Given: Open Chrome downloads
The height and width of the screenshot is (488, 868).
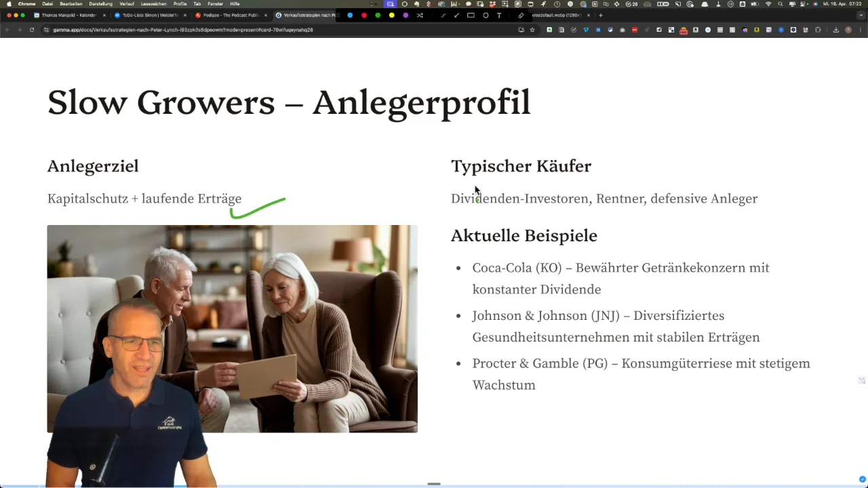Looking at the screenshot, I should (x=836, y=30).
